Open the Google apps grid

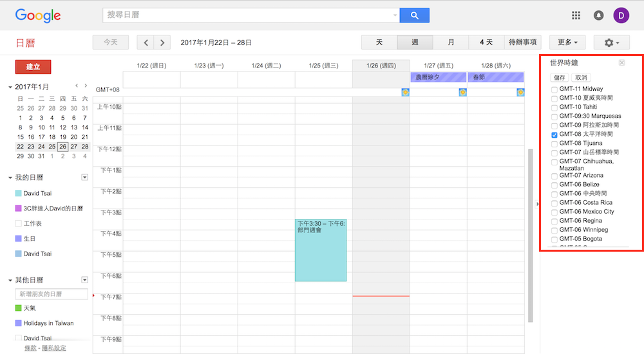576,15
